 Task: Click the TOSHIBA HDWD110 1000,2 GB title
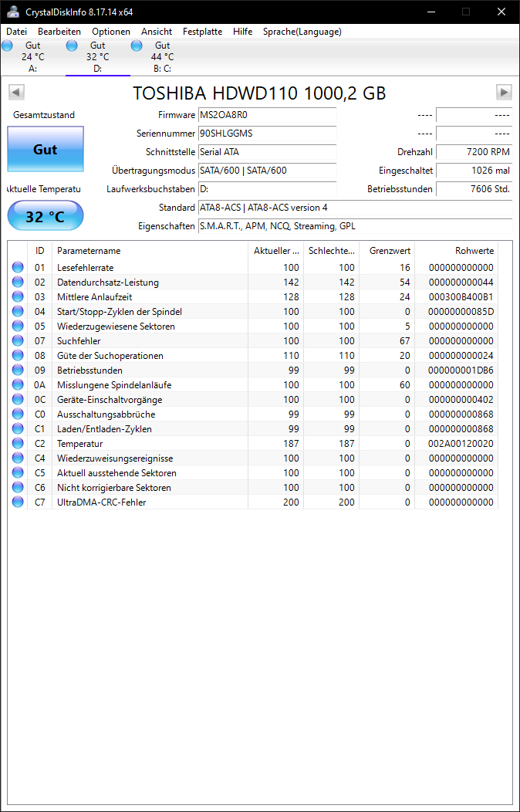click(x=259, y=93)
